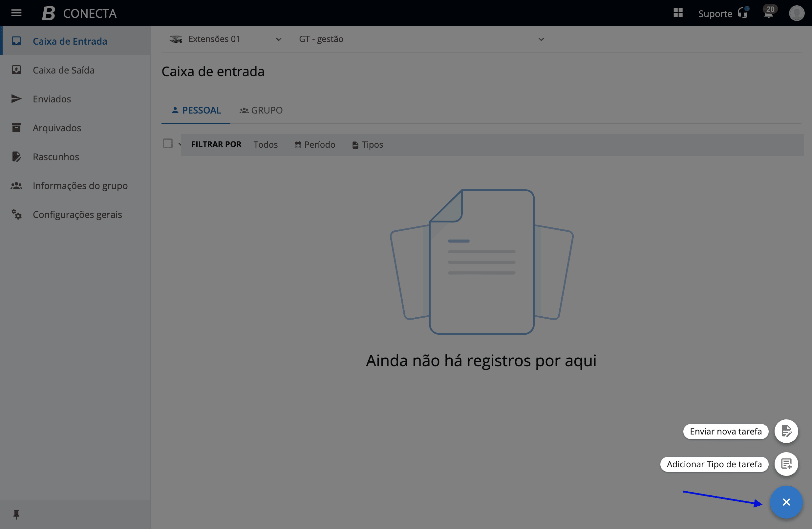
Task: Click the apps grid icon
Action: click(x=677, y=13)
